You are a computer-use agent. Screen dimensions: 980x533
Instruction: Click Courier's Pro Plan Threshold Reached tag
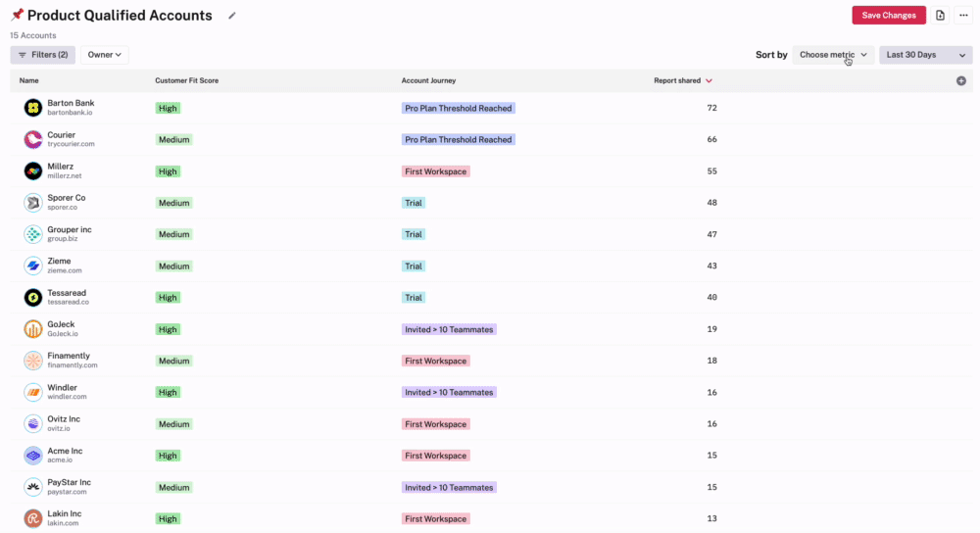coord(458,139)
